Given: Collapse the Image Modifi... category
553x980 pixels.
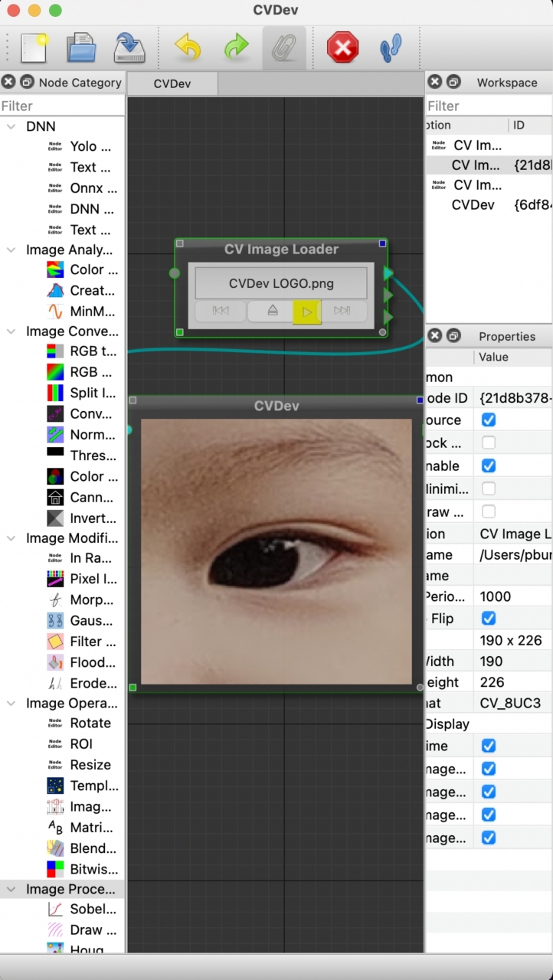Looking at the screenshot, I should 11,537.
